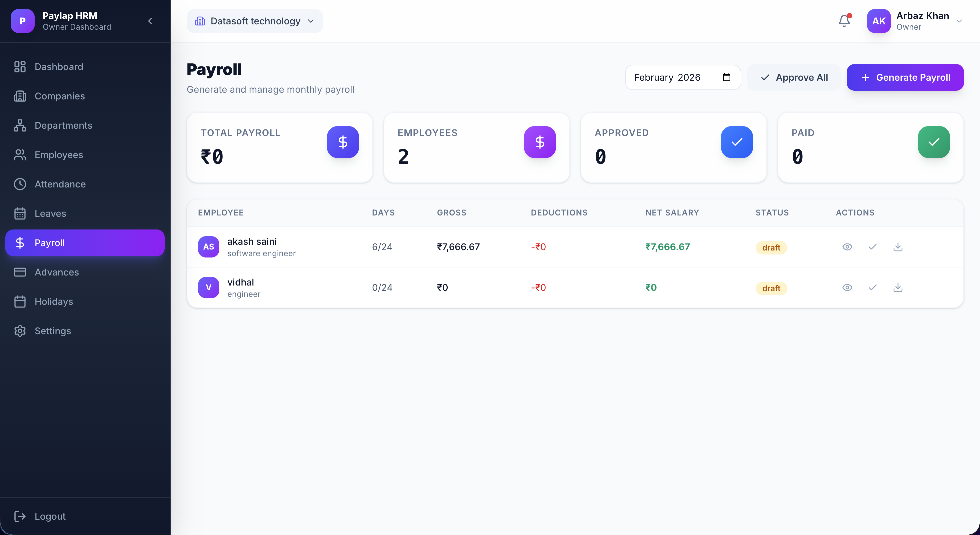Collapse the sidebar with the chevron
980x535 pixels.
click(150, 21)
